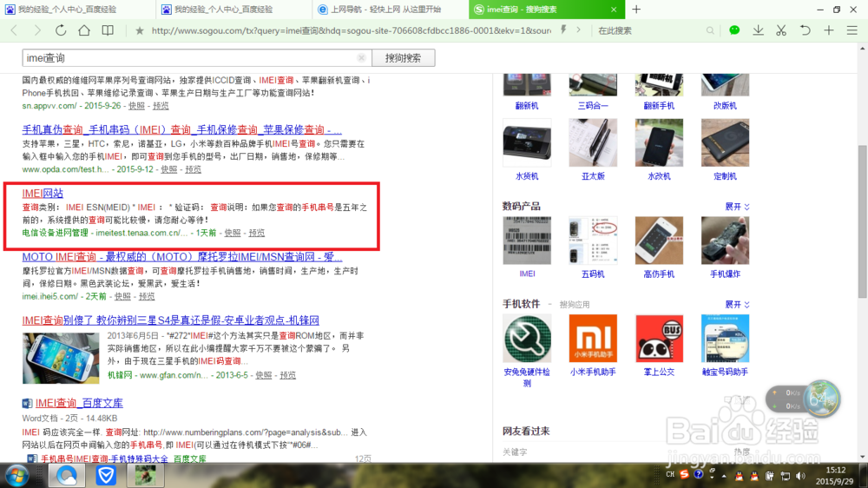Viewport: 868px width, 488px height.
Task: Click the Sogou input tray icon
Action: coord(684,475)
